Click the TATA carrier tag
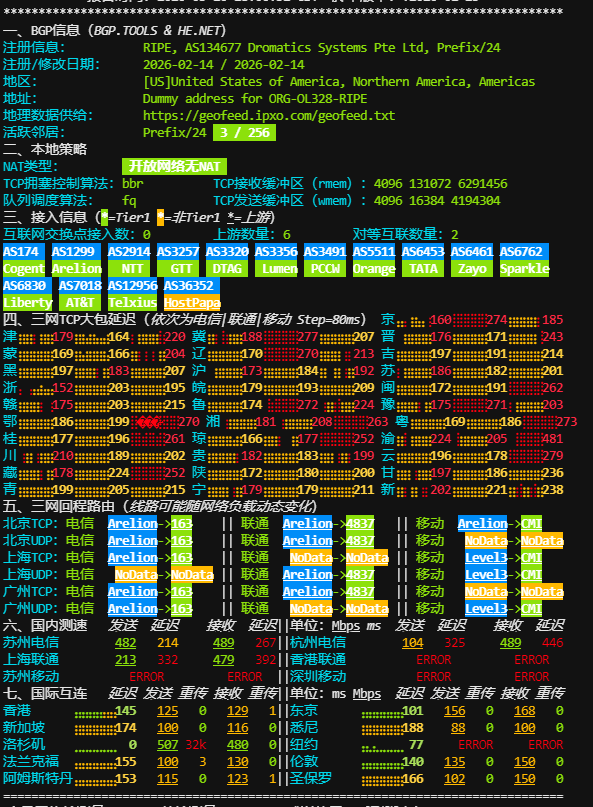 coord(423,269)
